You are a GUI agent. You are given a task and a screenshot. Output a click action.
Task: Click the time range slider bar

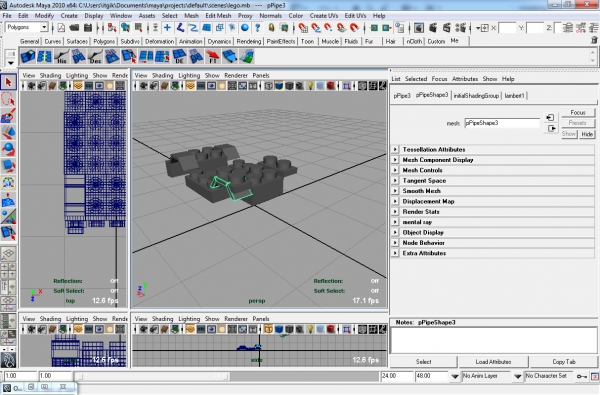click(152, 377)
